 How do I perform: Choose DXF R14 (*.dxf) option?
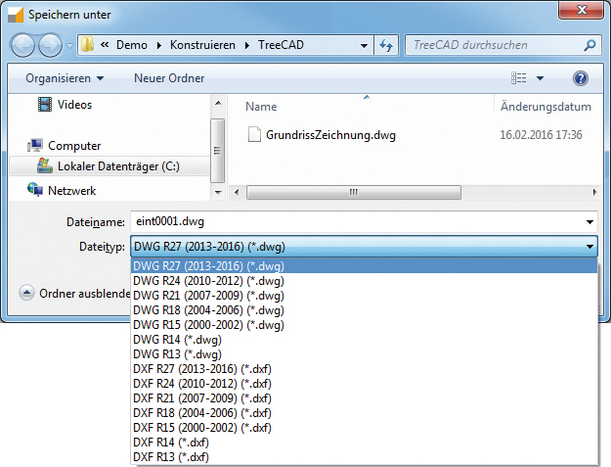364,442
